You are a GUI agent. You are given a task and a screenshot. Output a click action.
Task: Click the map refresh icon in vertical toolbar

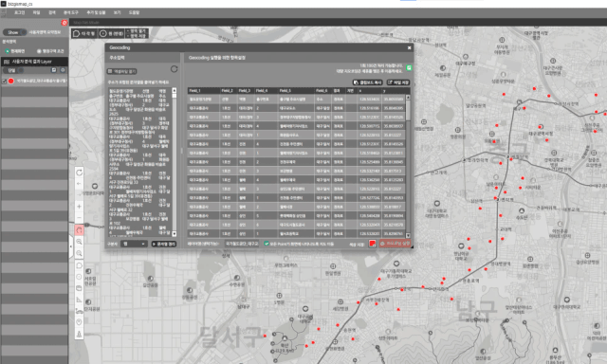pyautogui.click(x=79, y=173)
